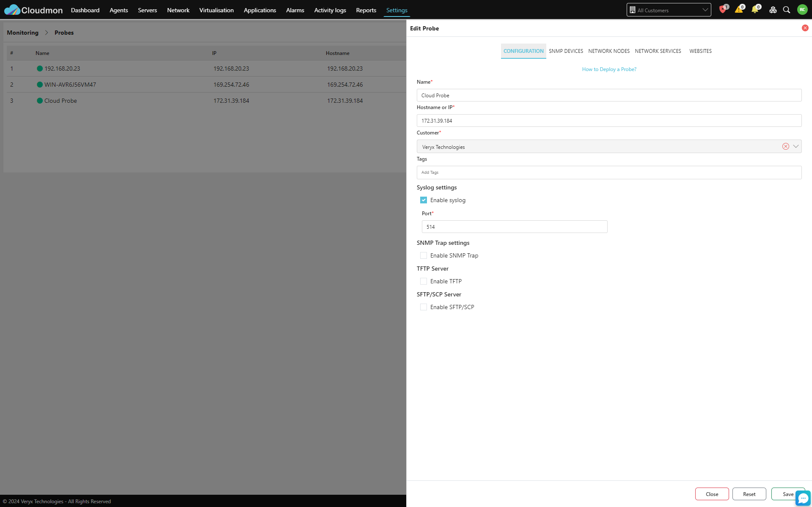This screenshot has width=812, height=507.
Task: Select probe name 192.168.20.23
Action: pyautogui.click(x=62, y=69)
